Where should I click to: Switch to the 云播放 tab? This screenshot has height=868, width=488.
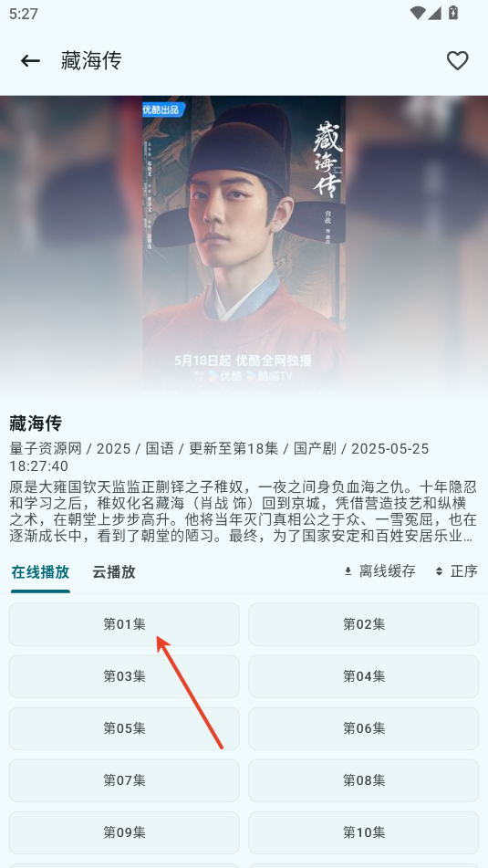(x=114, y=572)
